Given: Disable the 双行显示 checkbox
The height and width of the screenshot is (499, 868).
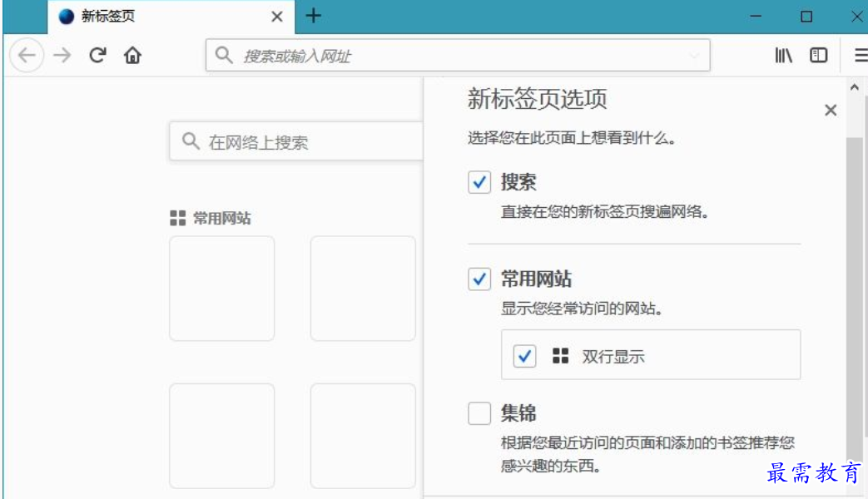Looking at the screenshot, I should point(524,356).
